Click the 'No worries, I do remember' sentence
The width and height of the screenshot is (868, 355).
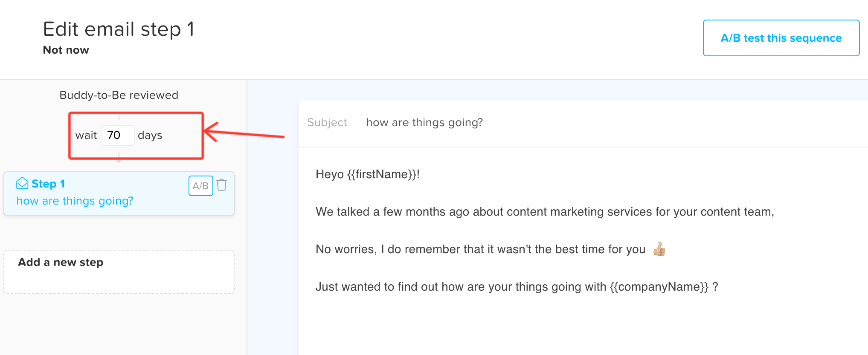pos(480,249)
